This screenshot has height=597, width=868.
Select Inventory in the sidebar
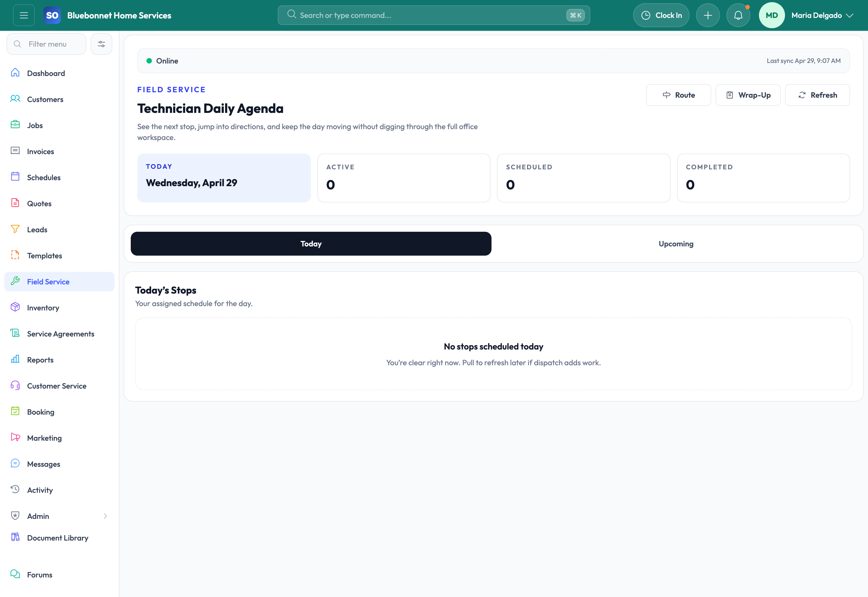[59, 308]
